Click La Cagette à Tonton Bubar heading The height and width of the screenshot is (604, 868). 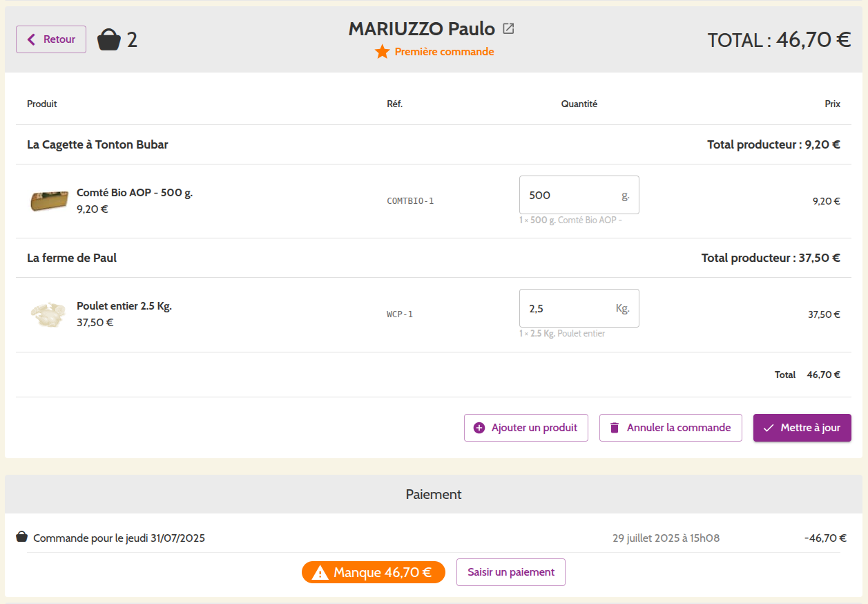pos(97,144)
